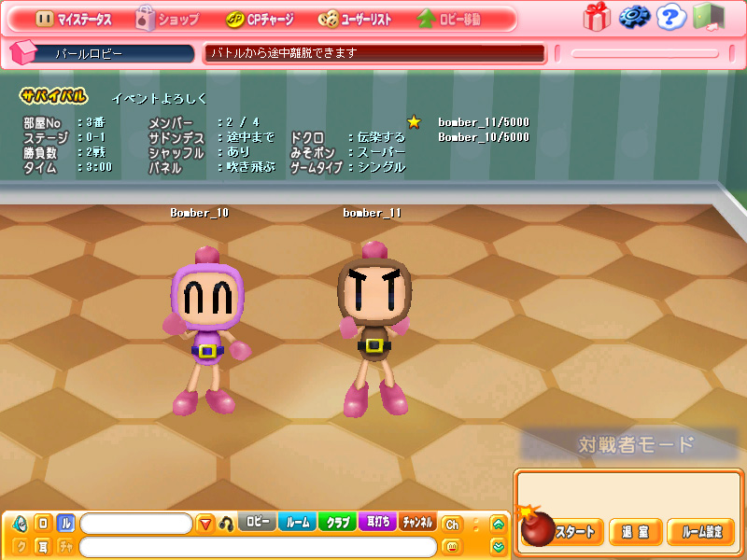Click the purple Bomber_10 character
Viewport: 747px width, 560px height.
tap(206, 330)
